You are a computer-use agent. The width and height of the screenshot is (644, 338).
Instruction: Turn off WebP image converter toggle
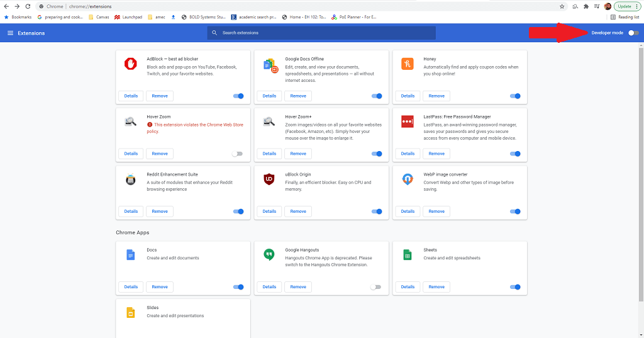click(515, 211)
